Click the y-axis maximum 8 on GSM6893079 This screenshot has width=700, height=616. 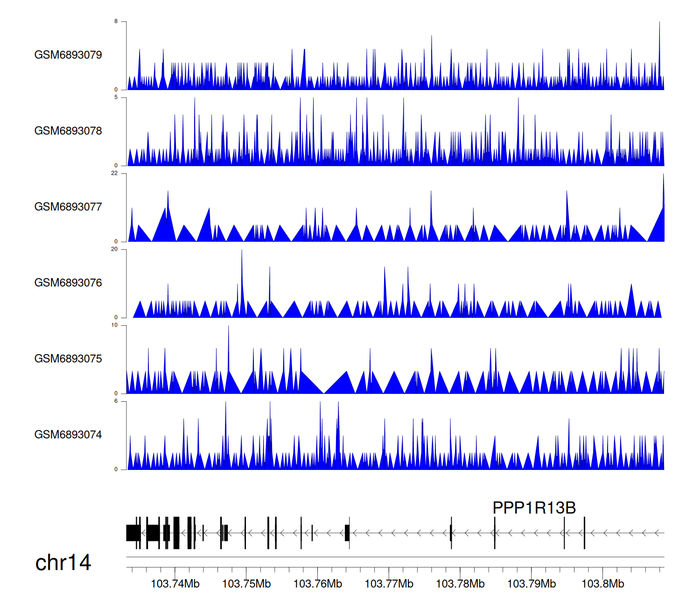(x=116, y=21)
